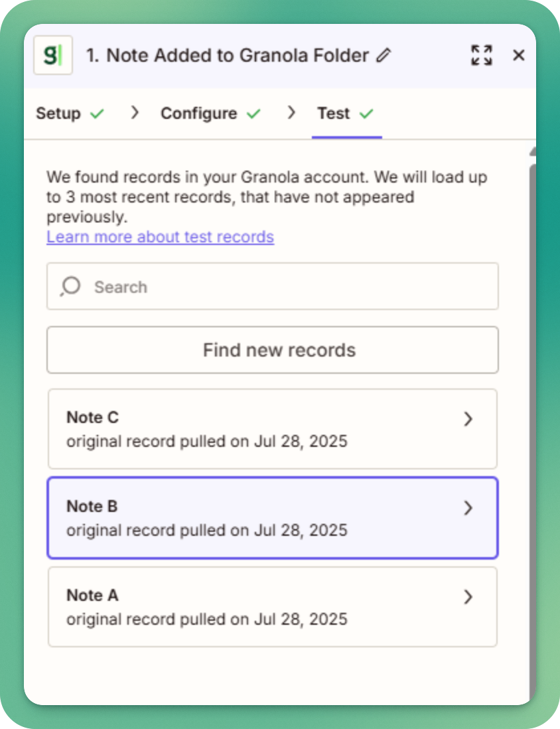Open the Configure tab

tap(210, 114)
